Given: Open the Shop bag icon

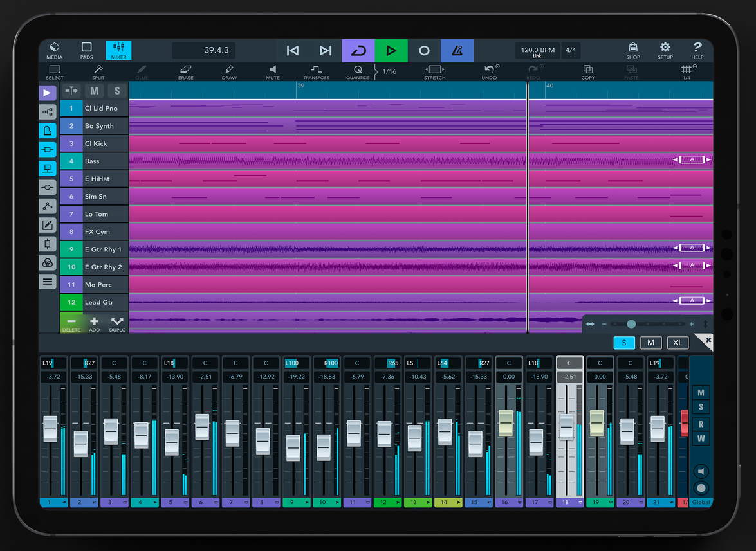Looking at the screenshot, I should coord(633,50).
